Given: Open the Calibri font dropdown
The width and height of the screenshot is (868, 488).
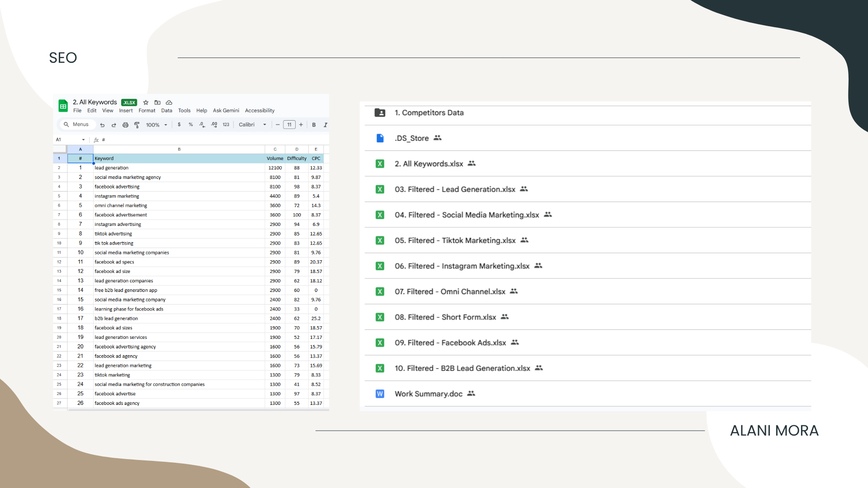Looking at the screenshot, I should click(252, 125).
